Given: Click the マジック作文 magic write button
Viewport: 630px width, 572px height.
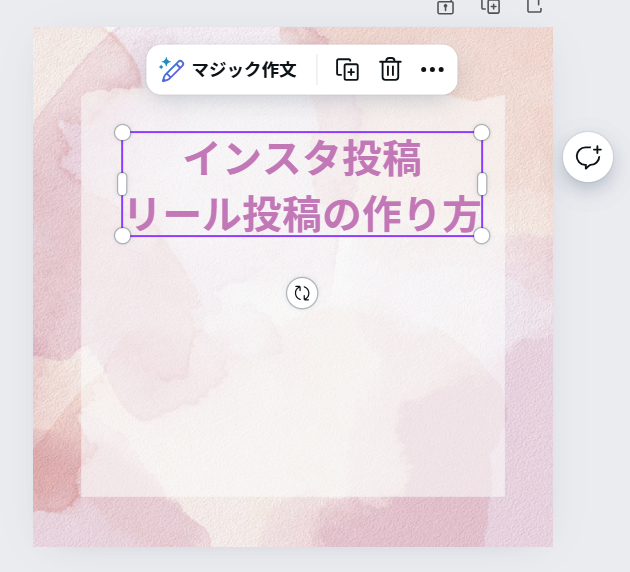Looking at the screenshot, I should (x=228, y=70).
